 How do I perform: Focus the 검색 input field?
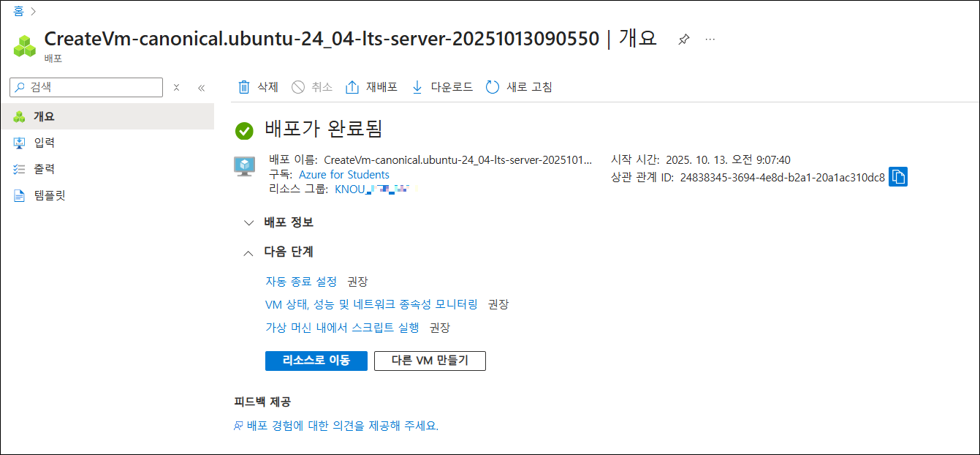click(x=86, y=87)
